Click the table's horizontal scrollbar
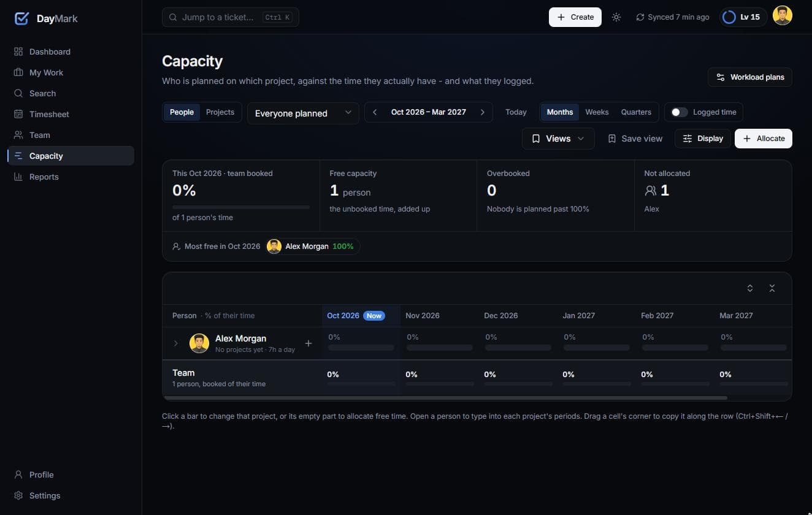Image resolution: width=812 pixels, height=515 pixels. (x=445, y=398)
